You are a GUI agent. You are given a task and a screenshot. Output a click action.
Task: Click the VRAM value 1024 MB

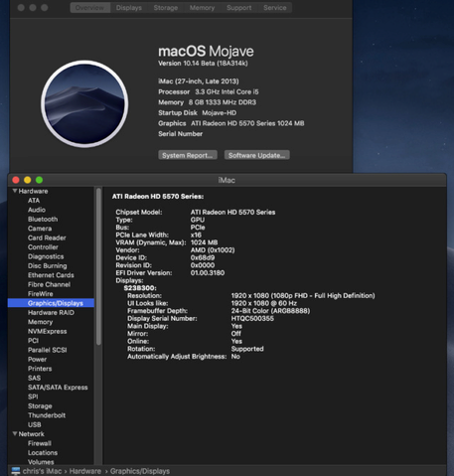point(204,242)
